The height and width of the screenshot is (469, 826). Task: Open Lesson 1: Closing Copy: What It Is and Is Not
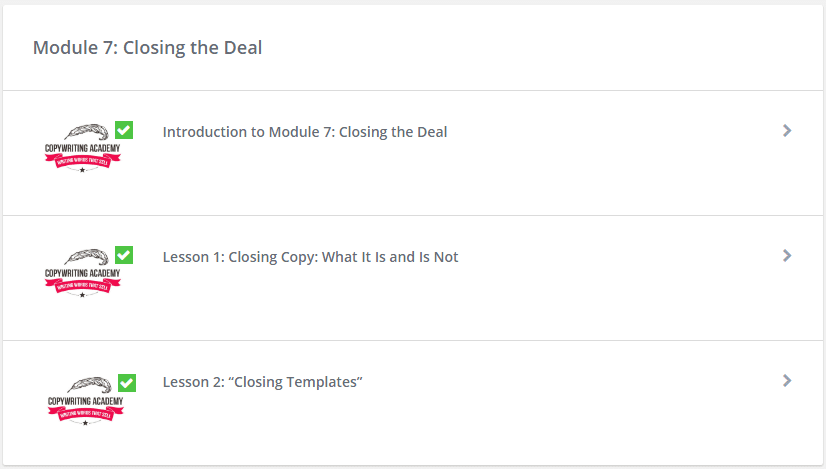tap(310, 257)
